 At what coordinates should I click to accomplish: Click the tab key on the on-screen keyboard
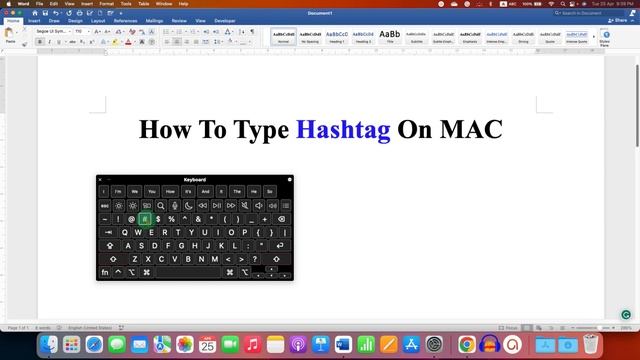click(x=108, y=232)
